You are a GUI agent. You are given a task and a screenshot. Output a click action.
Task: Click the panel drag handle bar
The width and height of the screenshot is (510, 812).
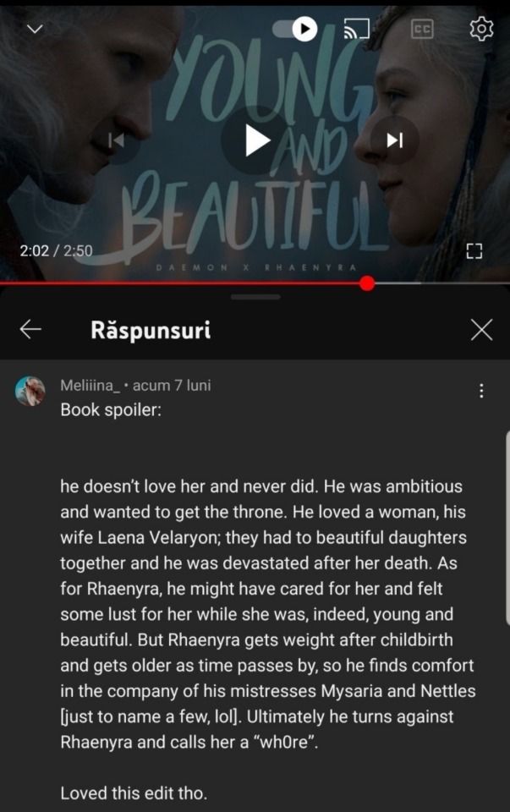(255, 297)
